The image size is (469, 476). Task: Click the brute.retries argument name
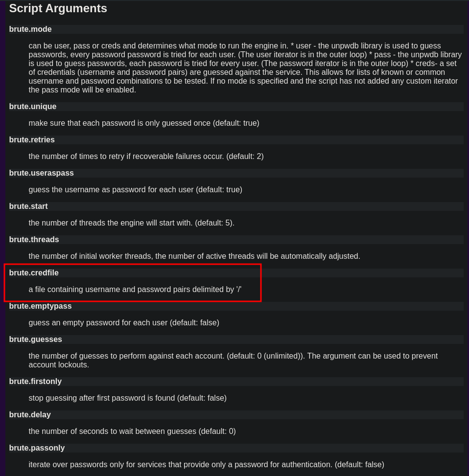(32, 140)
